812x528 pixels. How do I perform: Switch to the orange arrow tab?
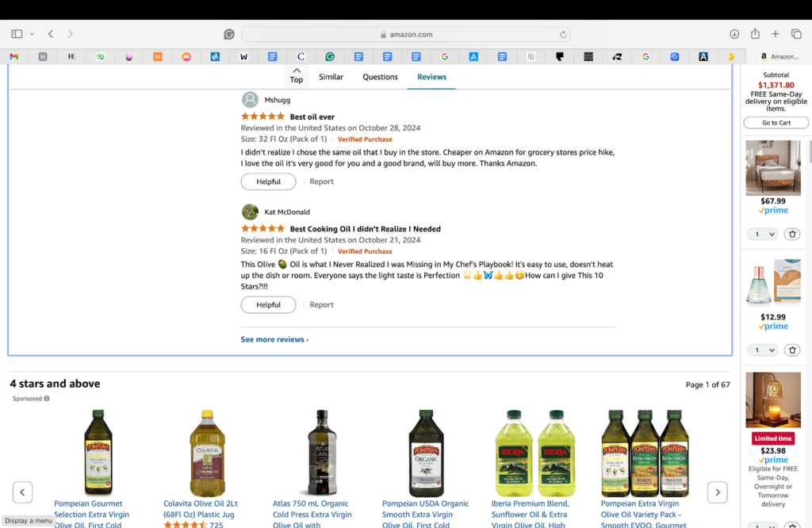[x=732, y=56]
